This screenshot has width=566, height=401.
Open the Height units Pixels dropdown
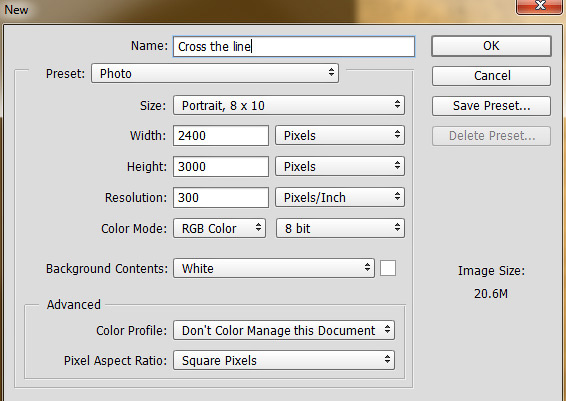340,166
